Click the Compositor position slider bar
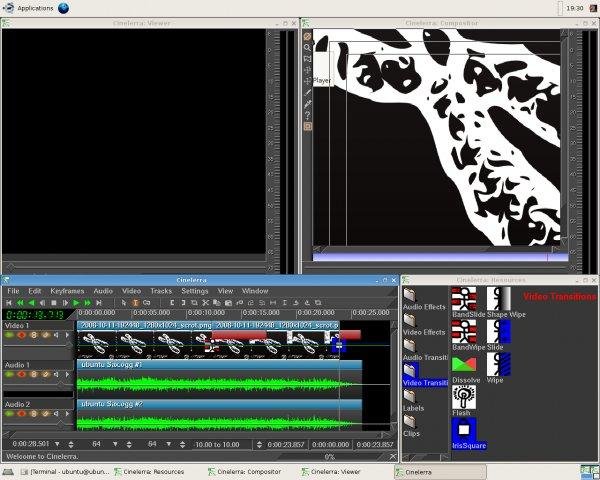The image size is (600, 480). tap(440, 257)
